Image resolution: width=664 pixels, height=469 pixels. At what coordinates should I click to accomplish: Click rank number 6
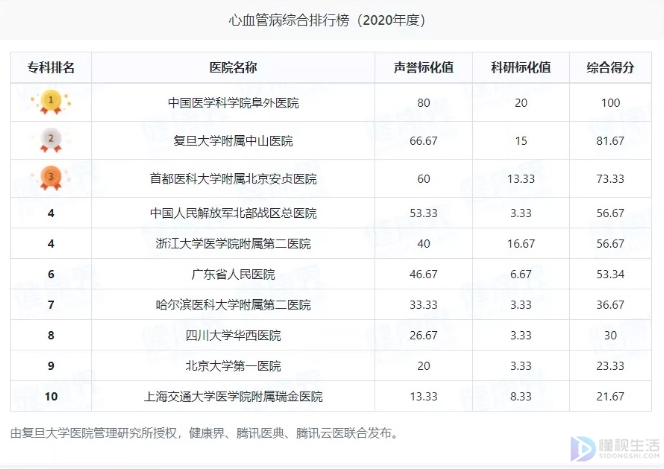pos(51,274)
